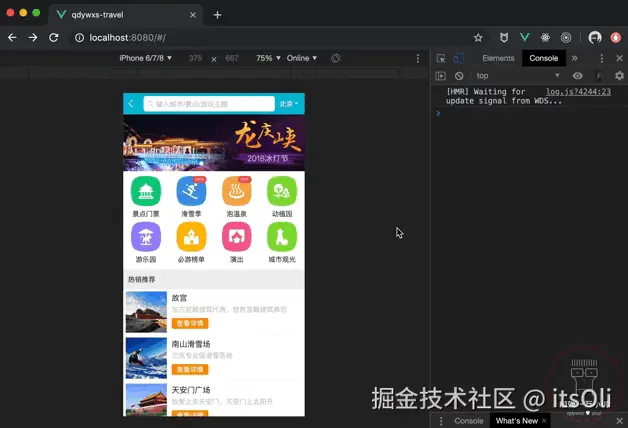This screenshot has width=628, height=428.
Task: Close the DevTools panel with X
Action: pyautogui.click(x=619, y=58)
